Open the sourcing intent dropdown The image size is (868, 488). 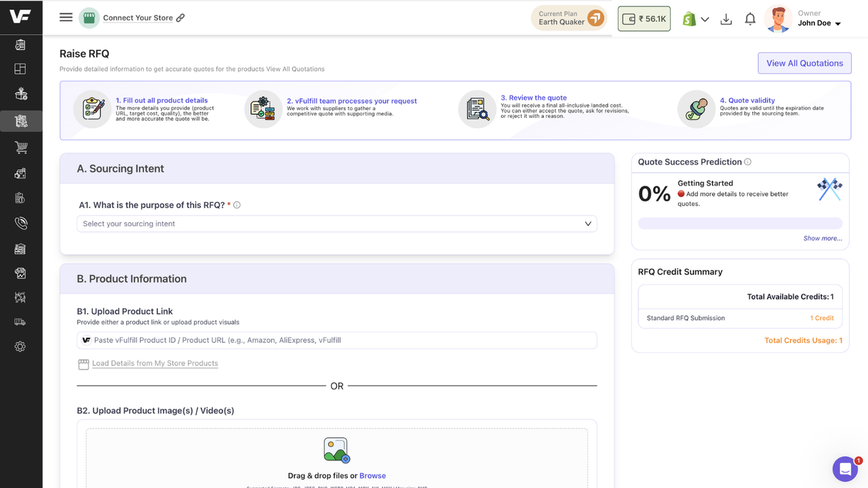pyautogui.click(x=337, y=224)
